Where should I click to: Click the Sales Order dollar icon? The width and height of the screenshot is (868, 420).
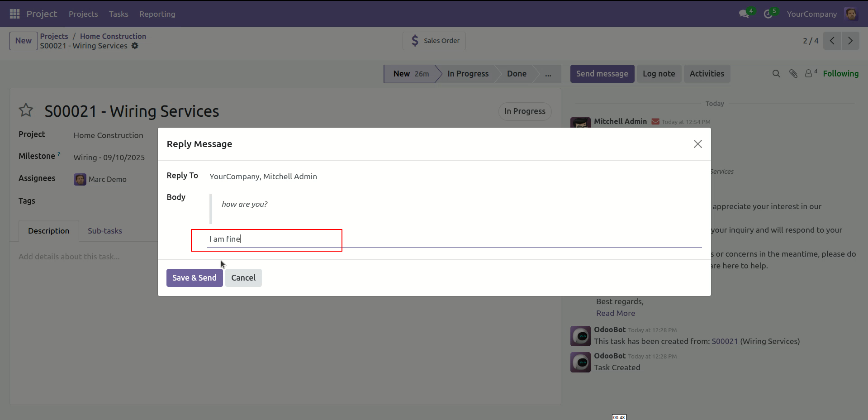click(x=415, y=41)
